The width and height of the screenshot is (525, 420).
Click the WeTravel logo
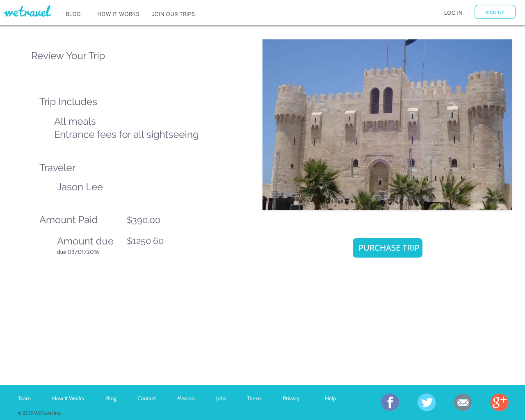point(27,11)
